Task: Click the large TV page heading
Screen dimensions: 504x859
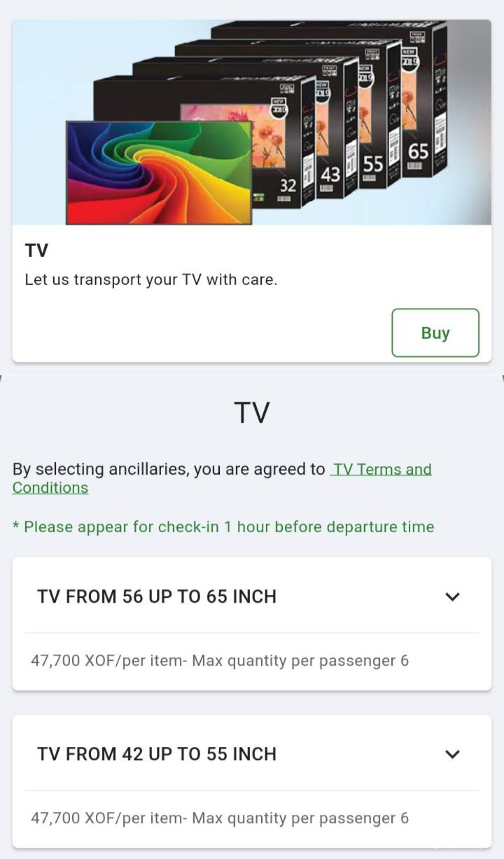Action: click(252, 412)
